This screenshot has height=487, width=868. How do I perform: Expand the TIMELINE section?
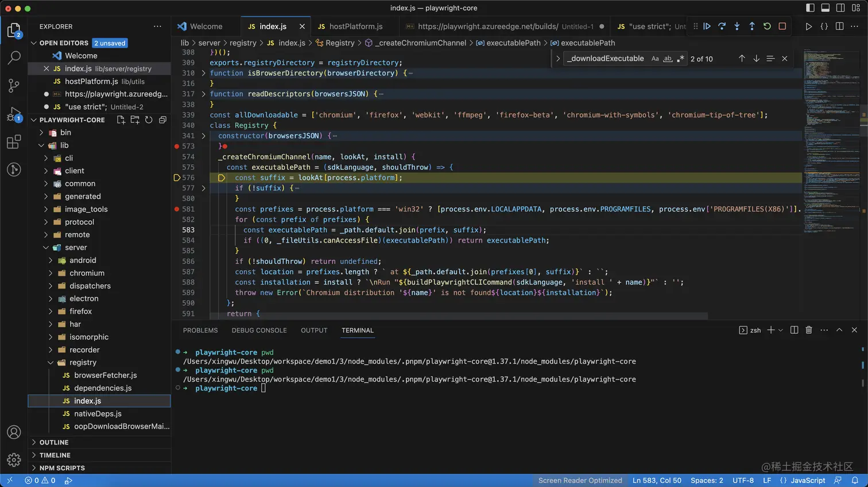click(x=34, y=455)
